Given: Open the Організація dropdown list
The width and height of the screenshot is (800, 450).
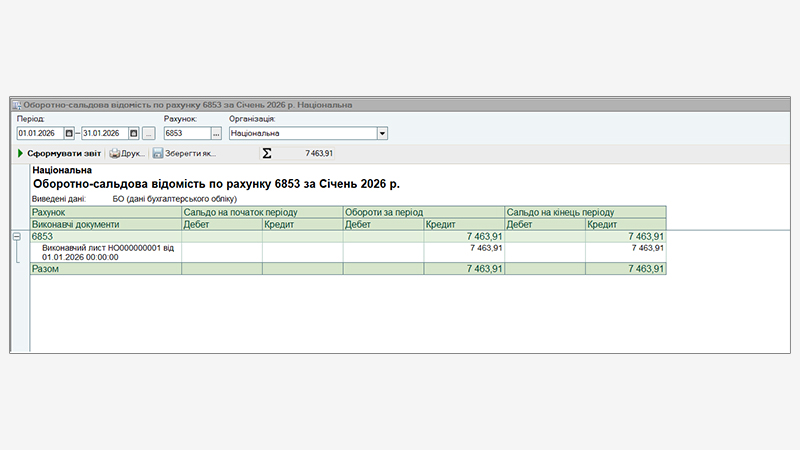Looking at the screenshot, I should click(x=381, y=133).
